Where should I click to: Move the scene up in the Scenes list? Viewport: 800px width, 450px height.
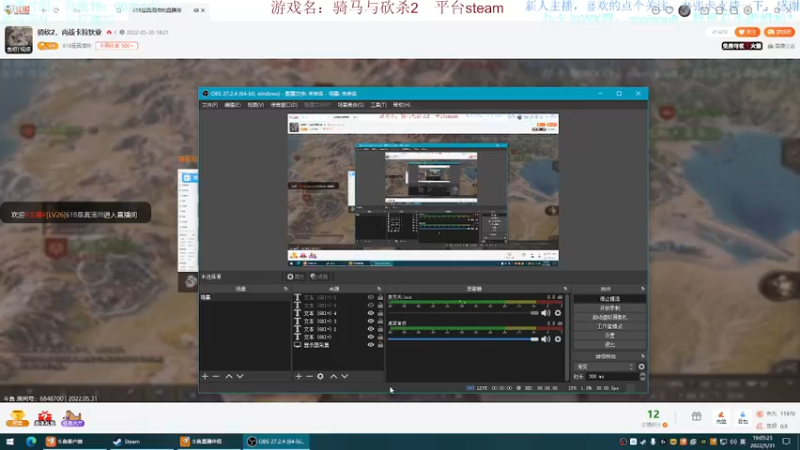(x=229, y=376)
